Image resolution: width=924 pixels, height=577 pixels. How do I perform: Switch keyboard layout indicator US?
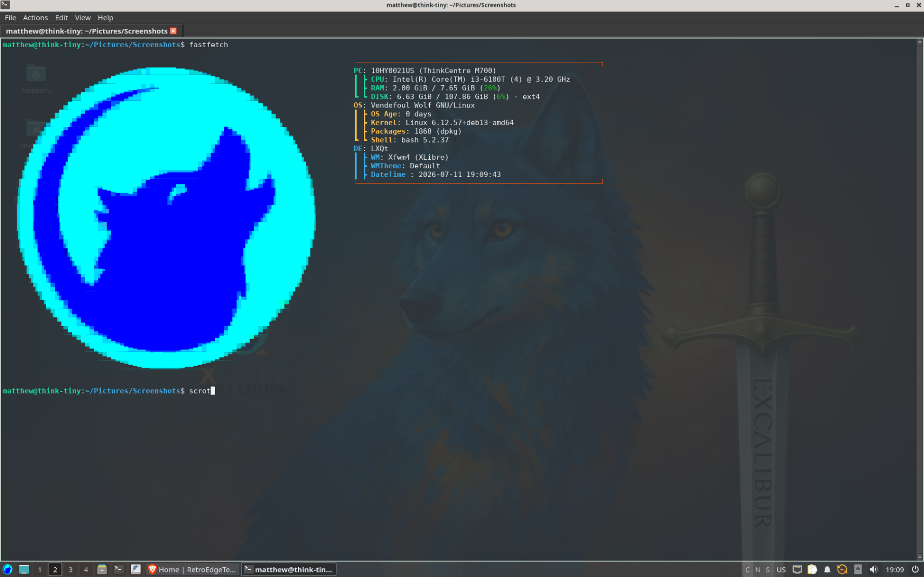point(781,569)
